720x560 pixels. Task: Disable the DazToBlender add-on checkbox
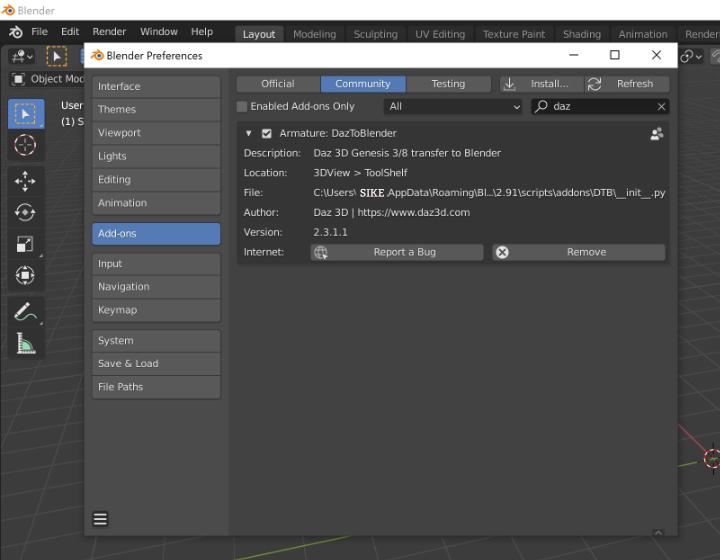click(x=266, y=134)
